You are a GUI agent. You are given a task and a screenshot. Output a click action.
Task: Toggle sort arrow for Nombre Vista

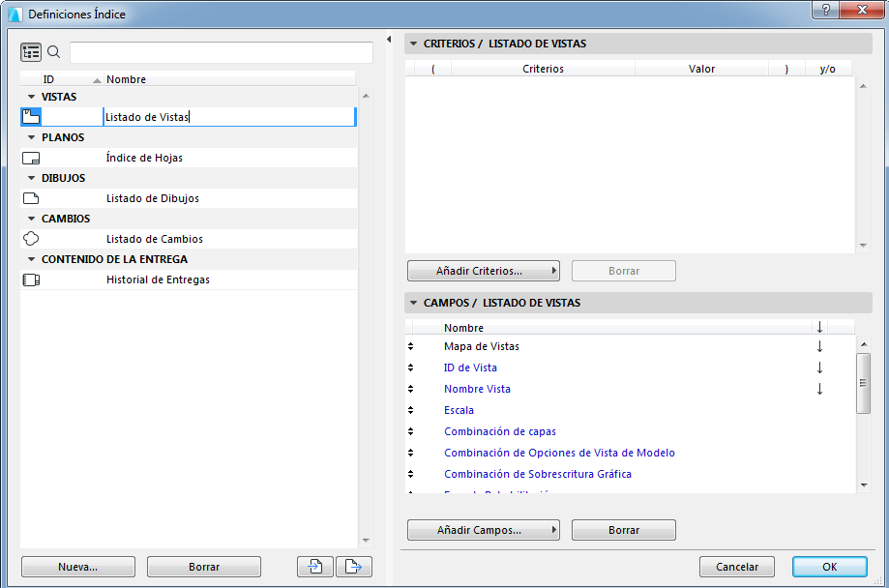[x=819, y=388]
